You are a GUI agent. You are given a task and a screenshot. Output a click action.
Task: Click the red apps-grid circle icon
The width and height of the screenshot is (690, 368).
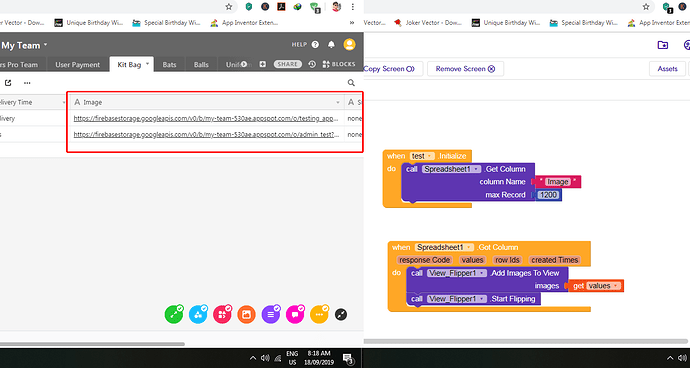(222, 314)
